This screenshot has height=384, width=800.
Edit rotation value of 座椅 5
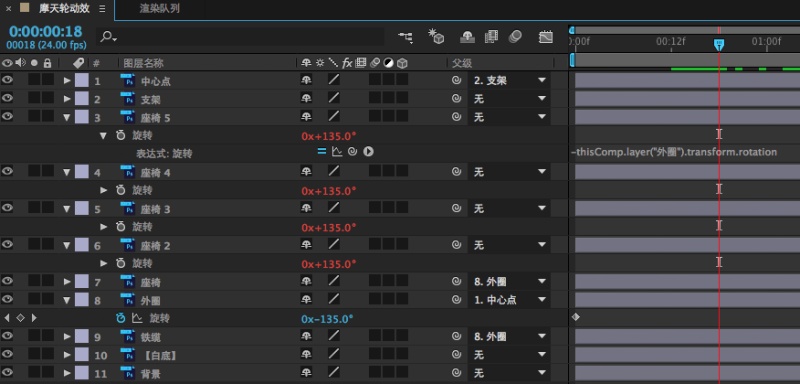[x=329, y=136]
